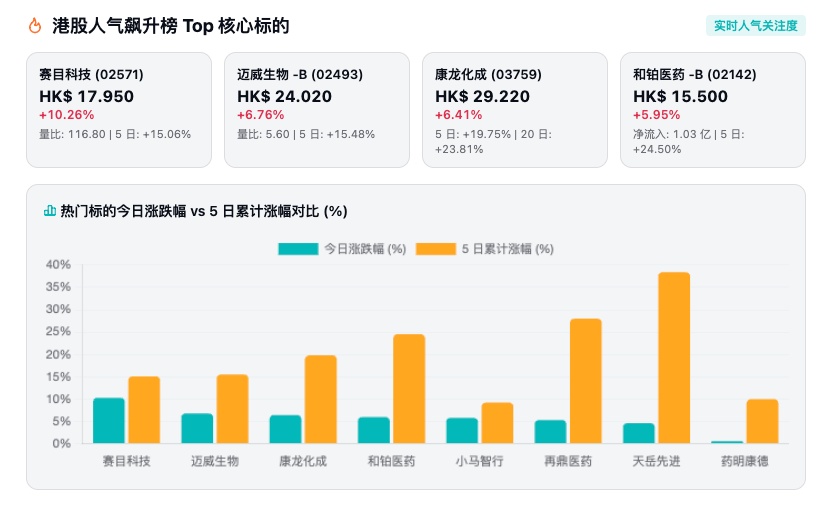833x508 pixels.
Task: Click the +6.76% change value
Action: [x=260, y=115]
